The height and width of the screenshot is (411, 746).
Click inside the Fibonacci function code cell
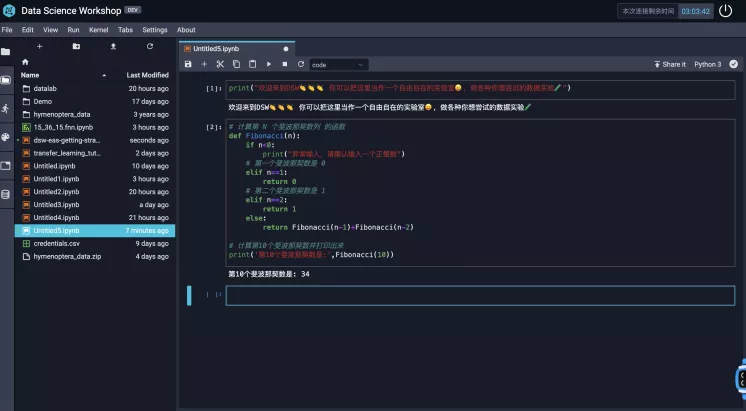pos(480,193)
